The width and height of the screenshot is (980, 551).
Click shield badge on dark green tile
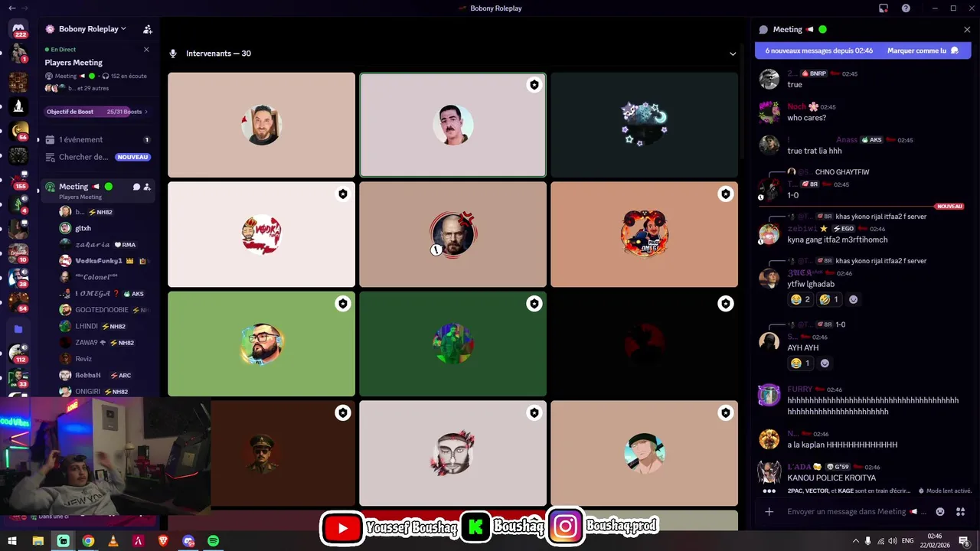(x=534, y=304)
